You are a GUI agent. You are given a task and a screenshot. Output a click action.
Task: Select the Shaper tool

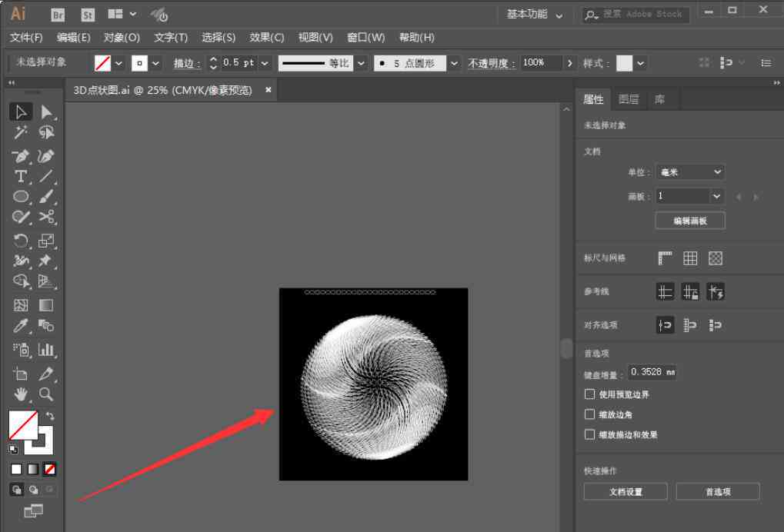point(21,217)
